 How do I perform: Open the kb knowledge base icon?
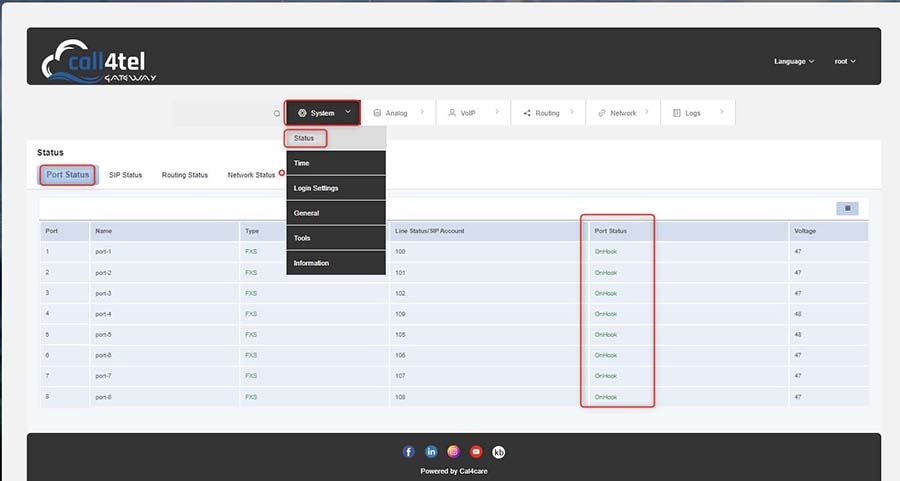[x=499, y=452]
